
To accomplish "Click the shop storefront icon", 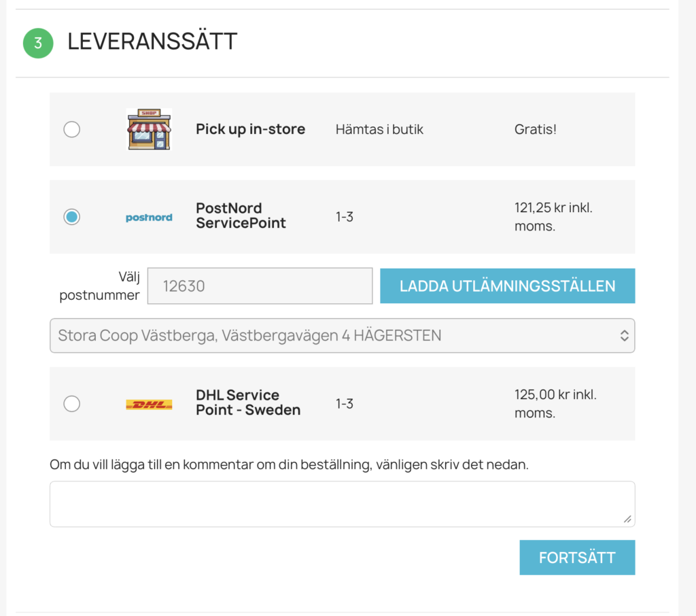I will (149, 129).
